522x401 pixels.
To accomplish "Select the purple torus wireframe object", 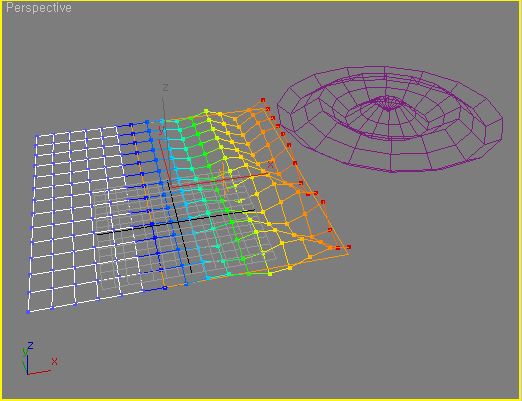I will (x=390, y=119).
